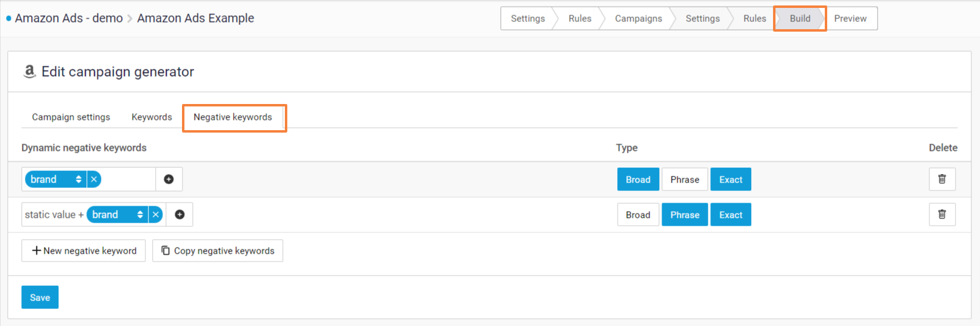This screenshot has width=980, height=326.
Task: Open brand dropdown in static value row
Action: 117,215
